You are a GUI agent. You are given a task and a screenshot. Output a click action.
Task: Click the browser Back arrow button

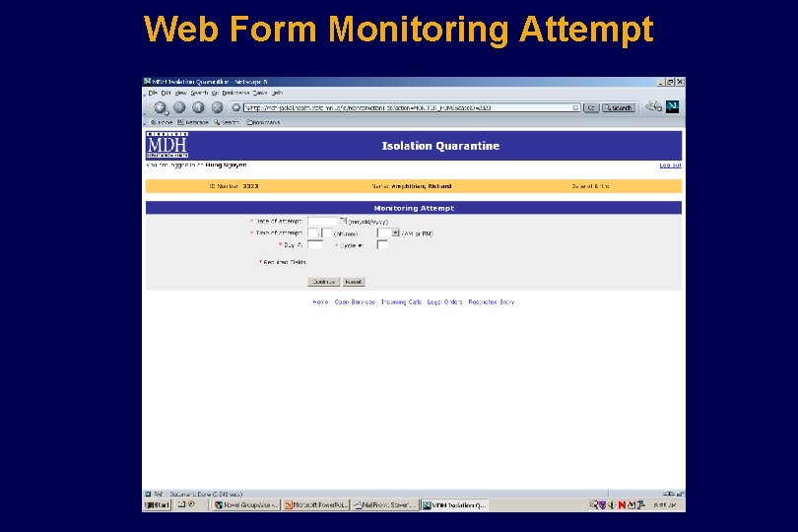tap(161, 107)
